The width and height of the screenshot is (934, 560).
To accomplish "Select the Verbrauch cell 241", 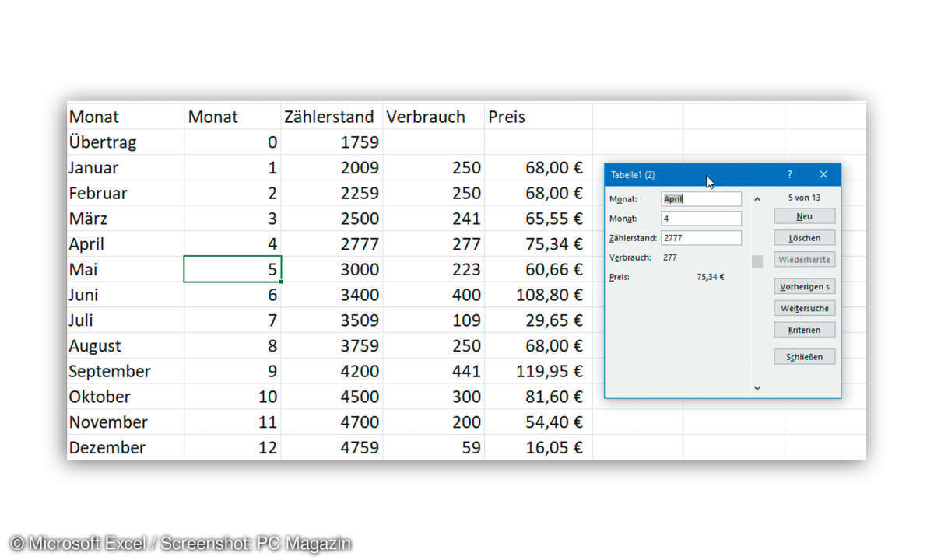I will point(434,219).
